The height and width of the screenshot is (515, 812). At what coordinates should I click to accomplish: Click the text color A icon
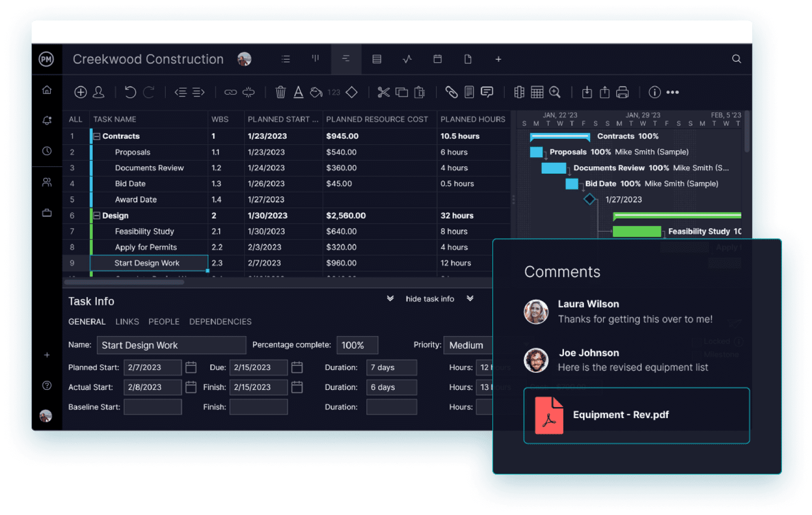pos(298,92)
